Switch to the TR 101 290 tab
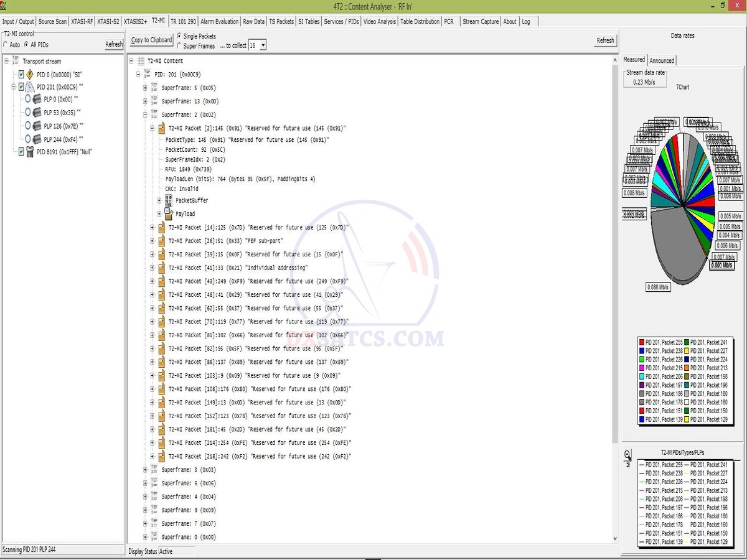The image size is (747, 560). click(x=183, y=21)
